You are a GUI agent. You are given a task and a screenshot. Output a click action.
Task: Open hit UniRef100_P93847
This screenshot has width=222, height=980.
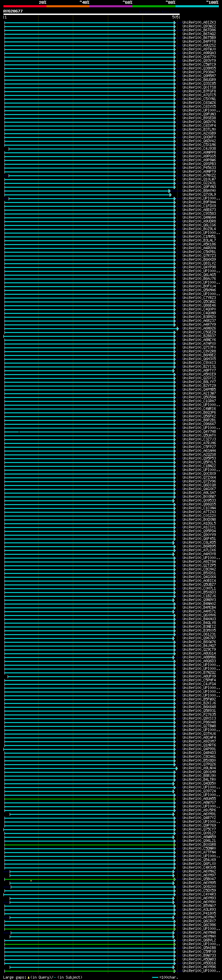point(199,72)
